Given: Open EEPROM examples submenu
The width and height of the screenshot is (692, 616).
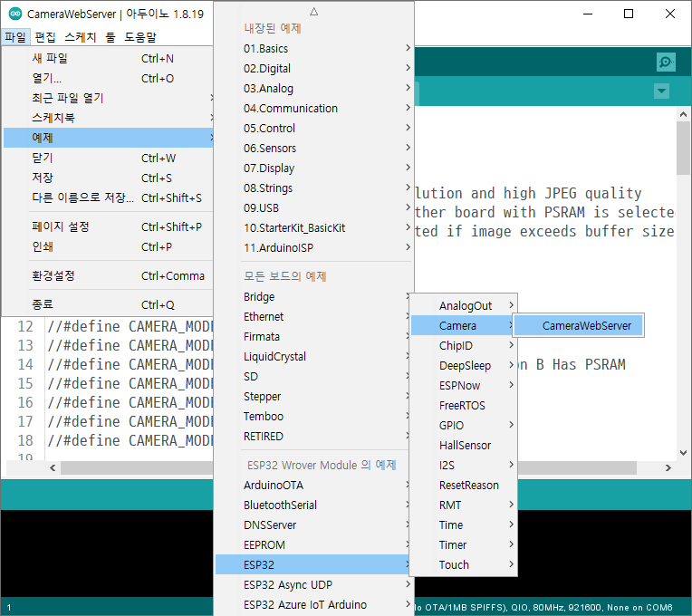Looking at the screenshot, I should (x=312, y=544).
